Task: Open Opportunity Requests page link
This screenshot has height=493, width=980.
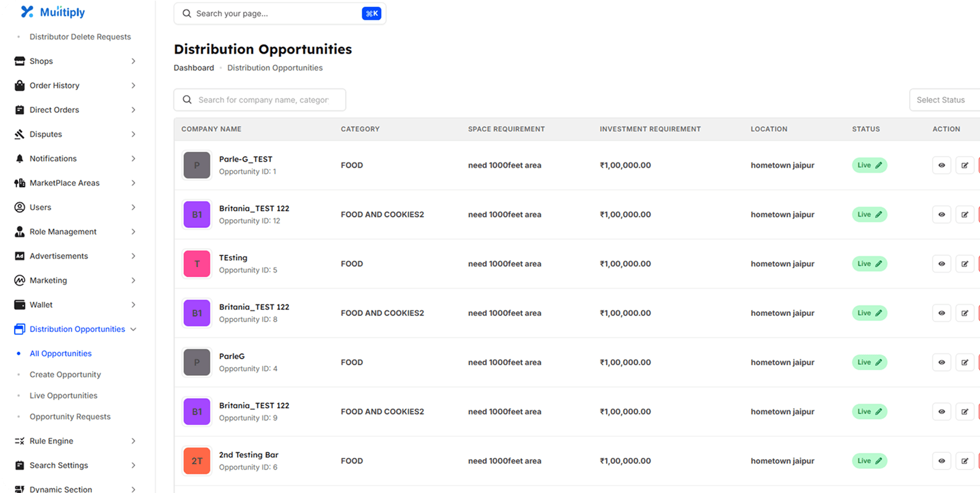Action: tap(70, 416)
